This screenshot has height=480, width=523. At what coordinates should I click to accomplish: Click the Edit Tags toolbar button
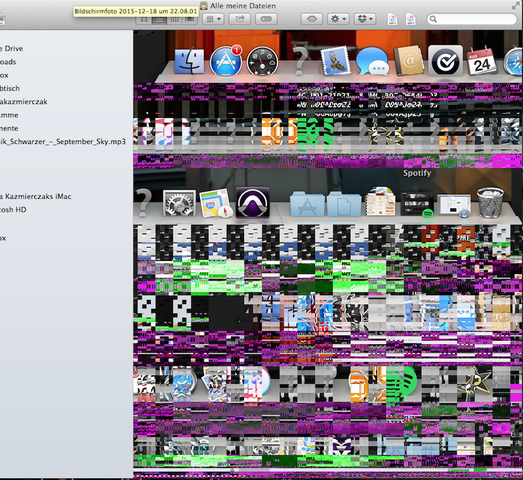266,19
